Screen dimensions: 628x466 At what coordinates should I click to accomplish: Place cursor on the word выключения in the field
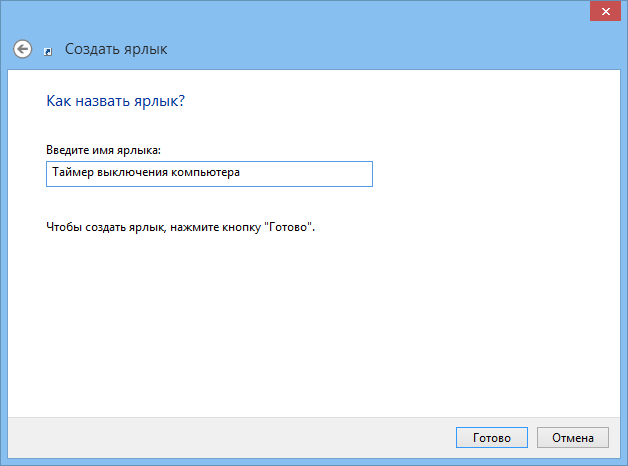132,173
